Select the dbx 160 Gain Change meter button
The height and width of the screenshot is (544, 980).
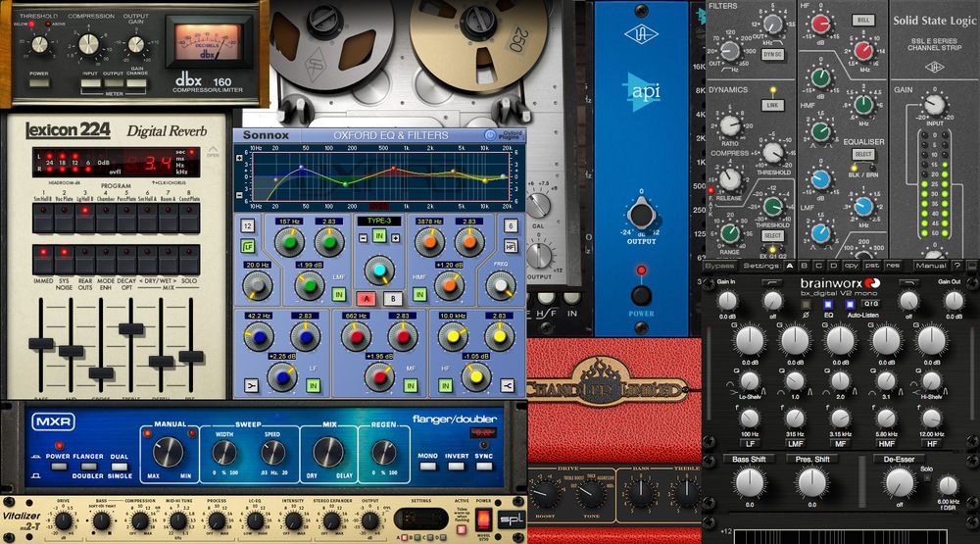136,82
